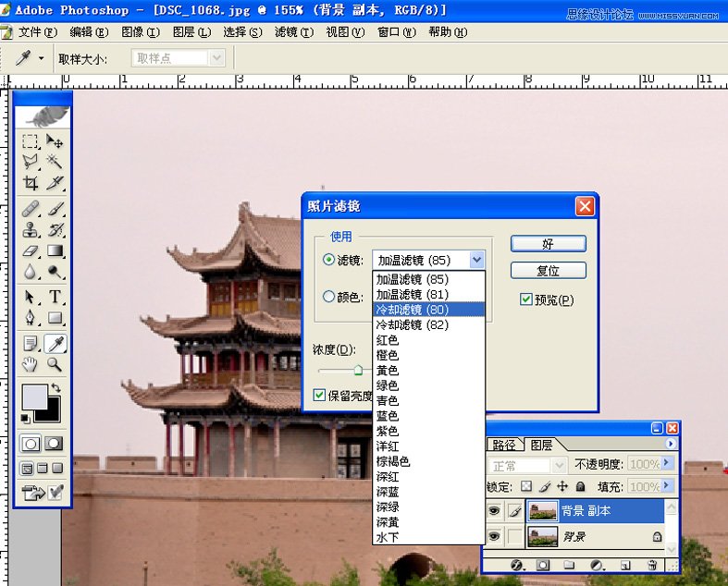
Task: Choose the Blur tool
Action: 31,272
